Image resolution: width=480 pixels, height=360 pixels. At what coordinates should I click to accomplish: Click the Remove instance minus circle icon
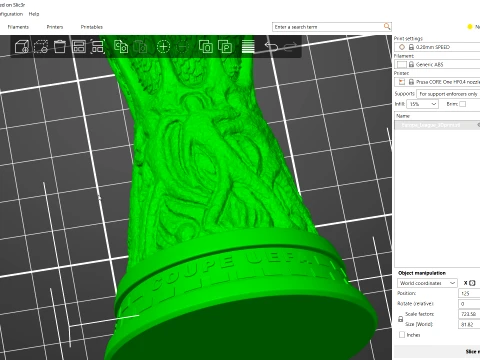tap(183, 47)
